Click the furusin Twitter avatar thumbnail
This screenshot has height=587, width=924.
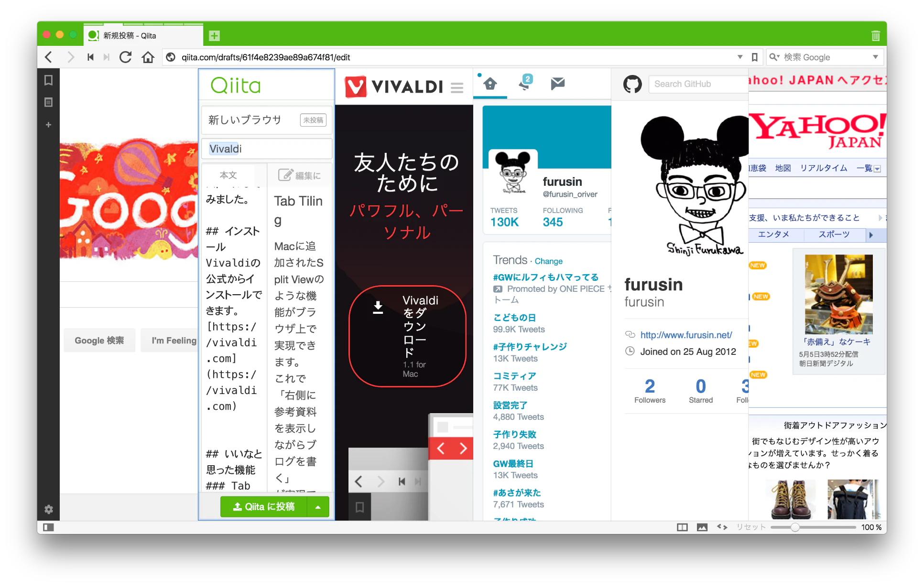click(x=513, y=172)
